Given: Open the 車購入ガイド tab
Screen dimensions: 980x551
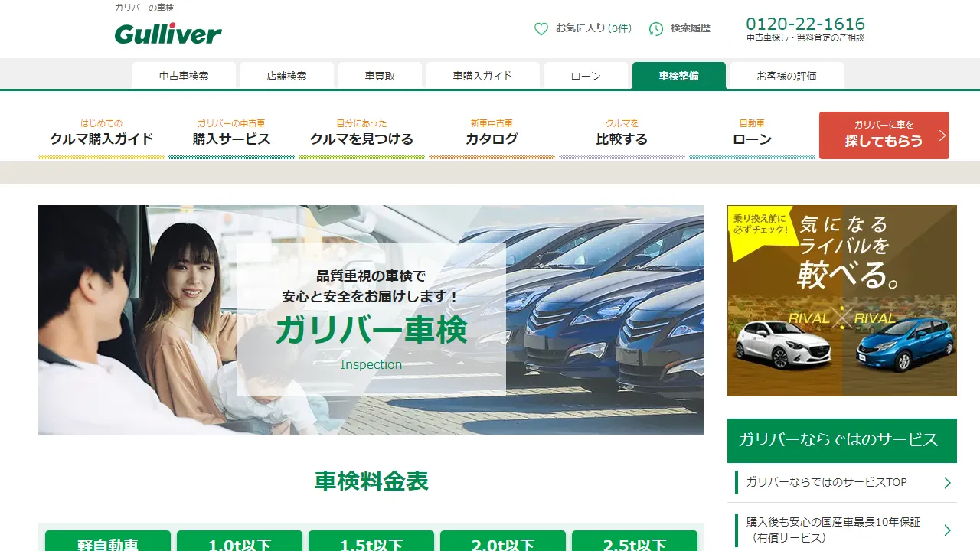Looking at the screenshot, I should coord(482,75).
